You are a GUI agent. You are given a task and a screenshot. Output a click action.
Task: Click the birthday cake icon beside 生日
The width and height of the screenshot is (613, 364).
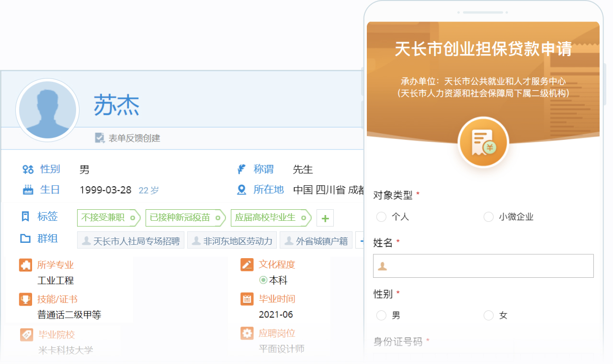[x=28, y=190]
